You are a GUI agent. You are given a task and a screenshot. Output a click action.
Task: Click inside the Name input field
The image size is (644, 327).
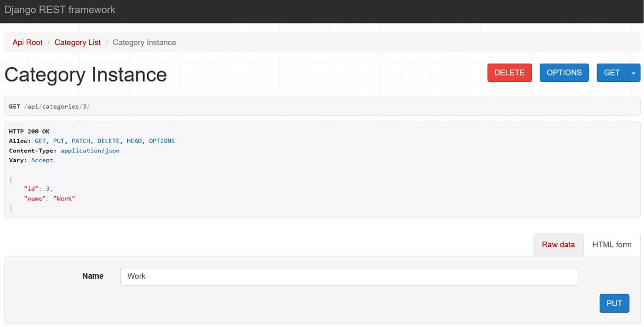349,276
